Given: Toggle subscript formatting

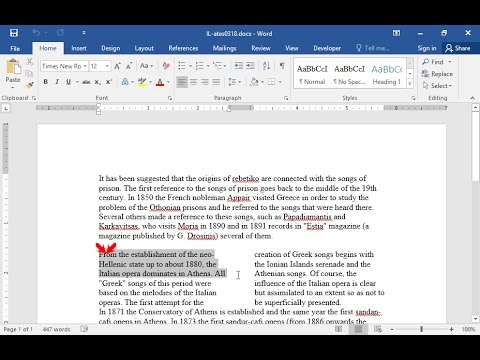Looking at the screenshot, I should tap(97, 82).
